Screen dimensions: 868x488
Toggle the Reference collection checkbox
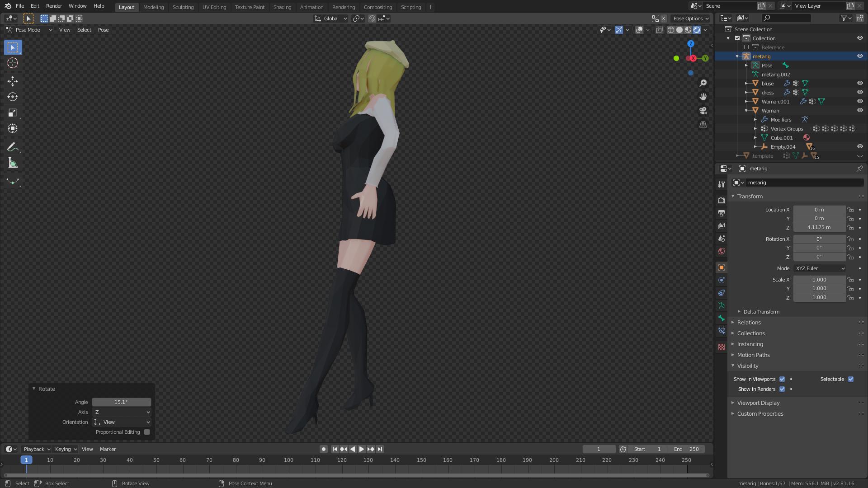click(746, 47)
